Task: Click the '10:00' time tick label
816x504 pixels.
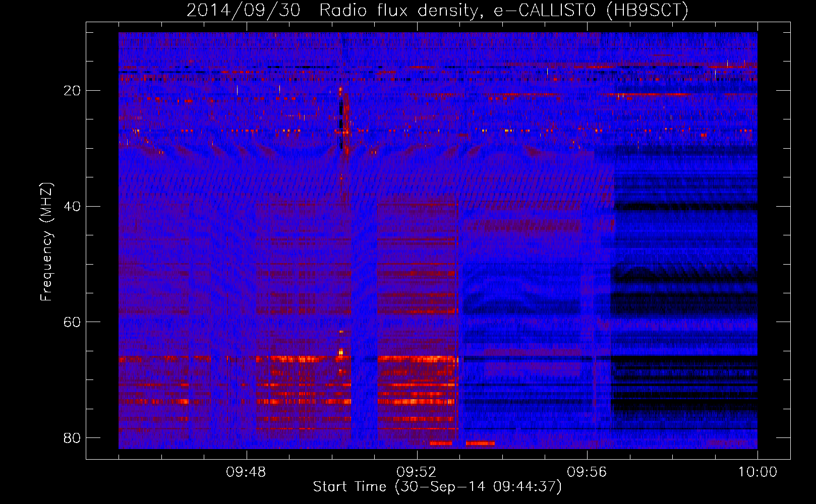Action: click(757, 472)
